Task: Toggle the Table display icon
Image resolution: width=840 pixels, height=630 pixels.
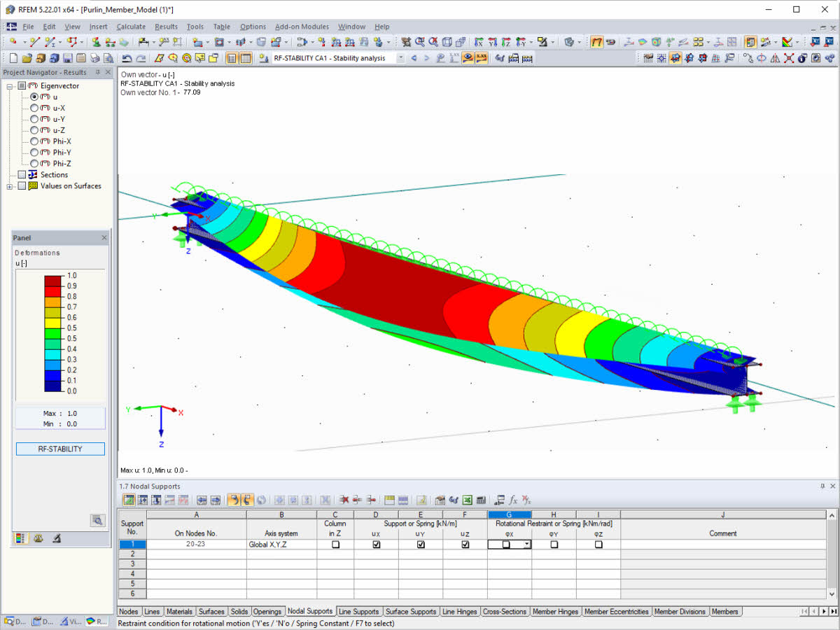Action: (246, 58)
